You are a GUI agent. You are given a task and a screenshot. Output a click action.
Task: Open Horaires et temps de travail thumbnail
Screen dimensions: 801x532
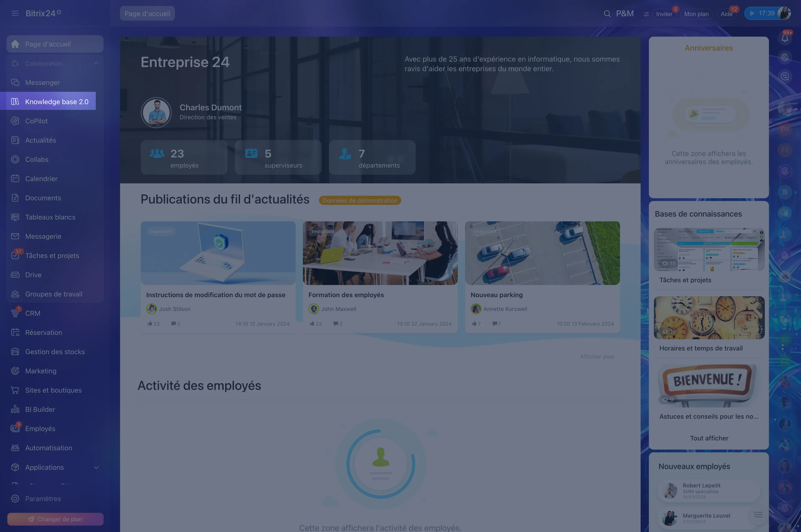[709, 318]
